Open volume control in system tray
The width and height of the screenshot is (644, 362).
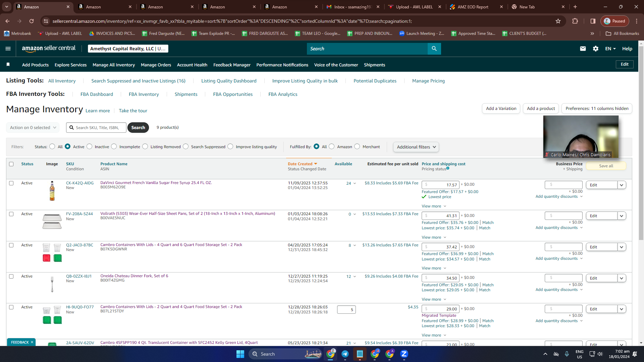point(600,354)
